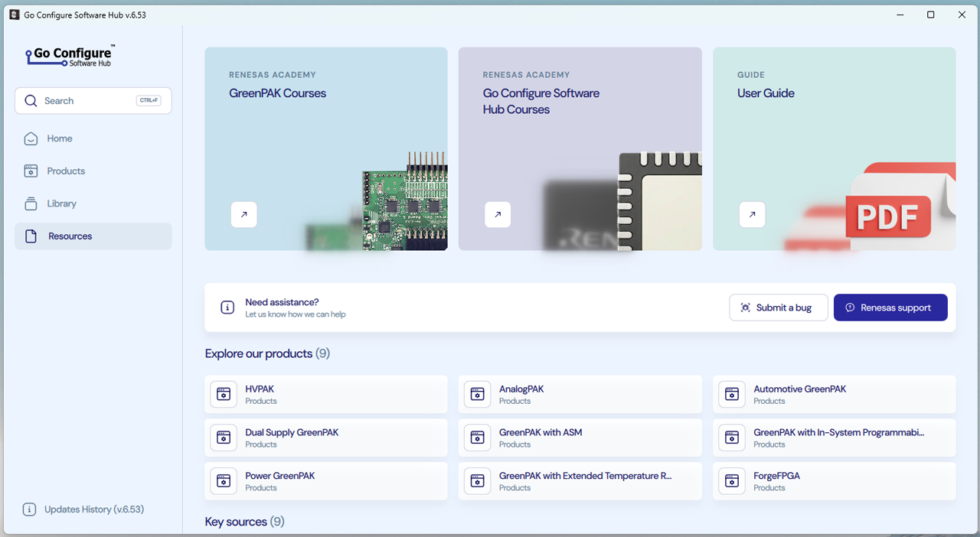
Task: Click the AnalogPAK product icon
Action: (x=478, y=394)
